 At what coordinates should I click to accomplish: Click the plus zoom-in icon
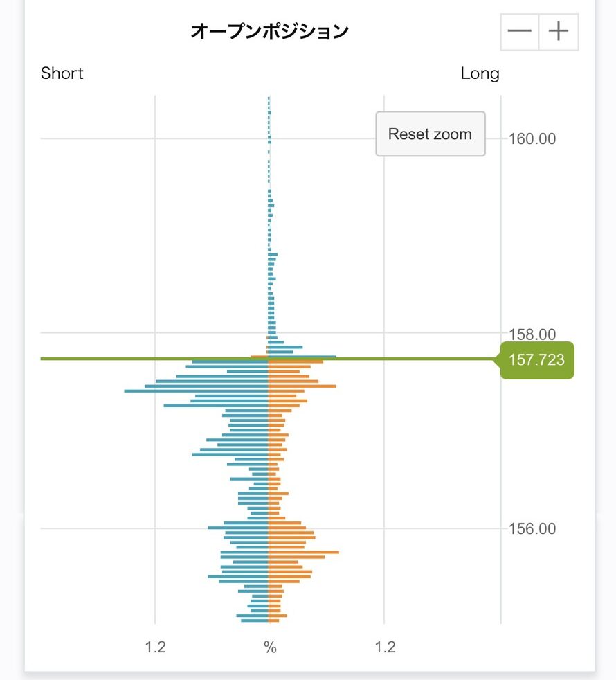click(x=558, y=32)
